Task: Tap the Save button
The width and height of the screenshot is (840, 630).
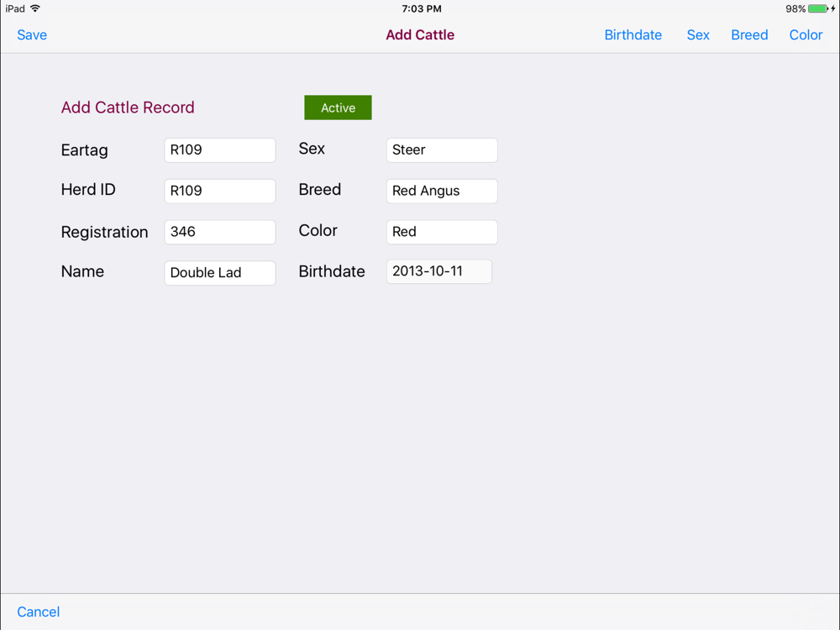Action: point(32,34)
